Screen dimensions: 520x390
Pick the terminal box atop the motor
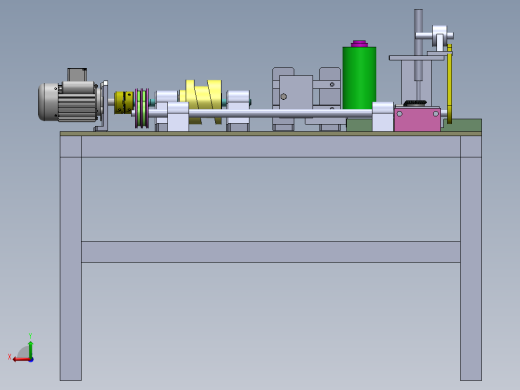[x=77, y=75]
